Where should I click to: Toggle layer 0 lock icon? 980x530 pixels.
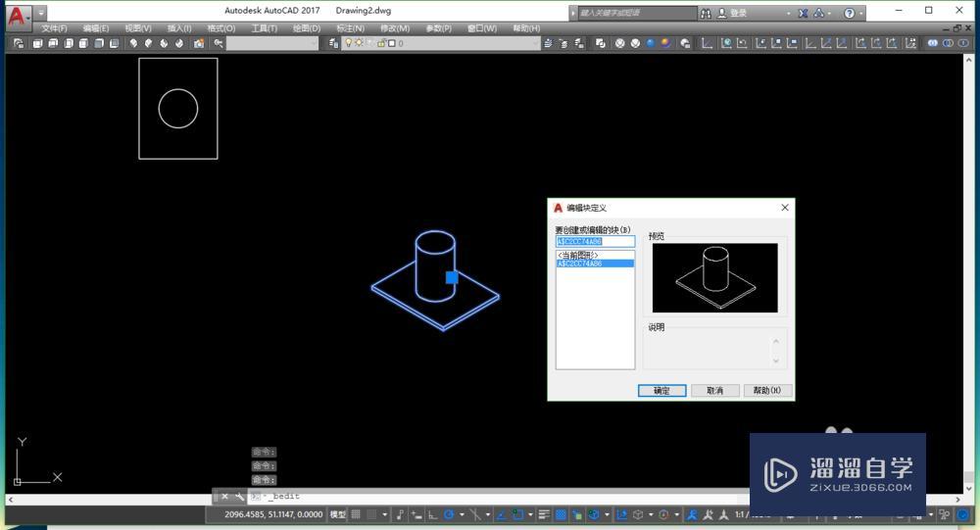(381, 43)
